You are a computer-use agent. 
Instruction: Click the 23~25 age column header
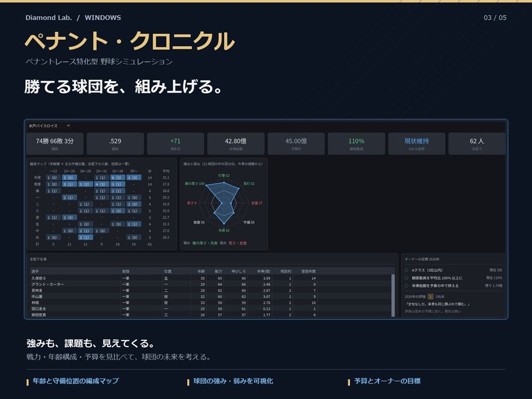tap(69, 171)
